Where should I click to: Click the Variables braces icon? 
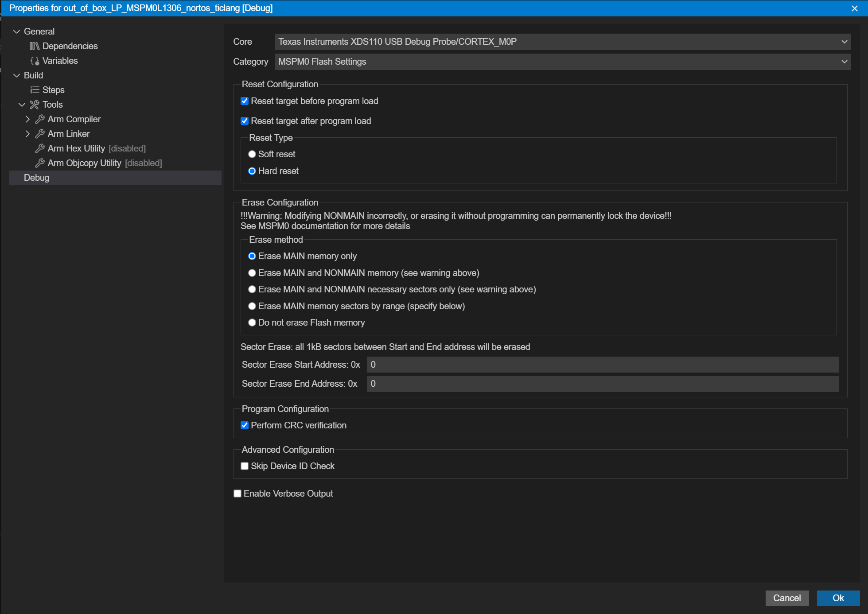pos(35,61)
